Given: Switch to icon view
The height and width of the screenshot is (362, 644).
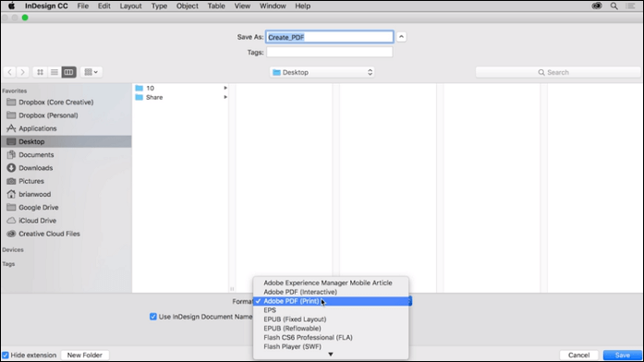Looking at the screenshot, I should tap(40, 72).
